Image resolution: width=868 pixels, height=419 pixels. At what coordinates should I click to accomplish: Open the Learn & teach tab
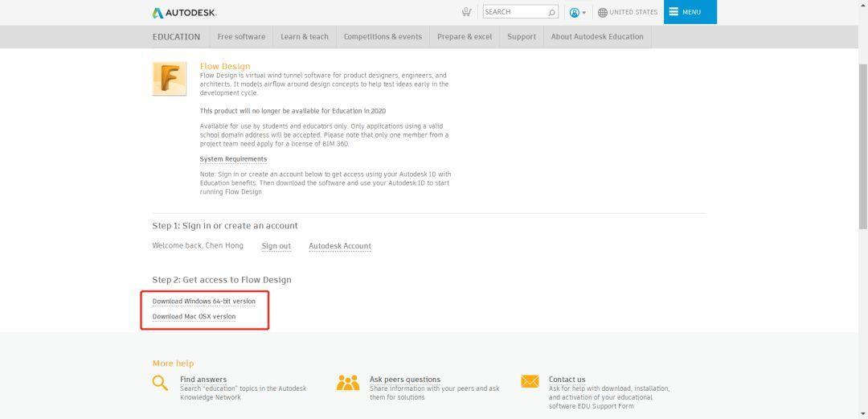pos(305,36)
